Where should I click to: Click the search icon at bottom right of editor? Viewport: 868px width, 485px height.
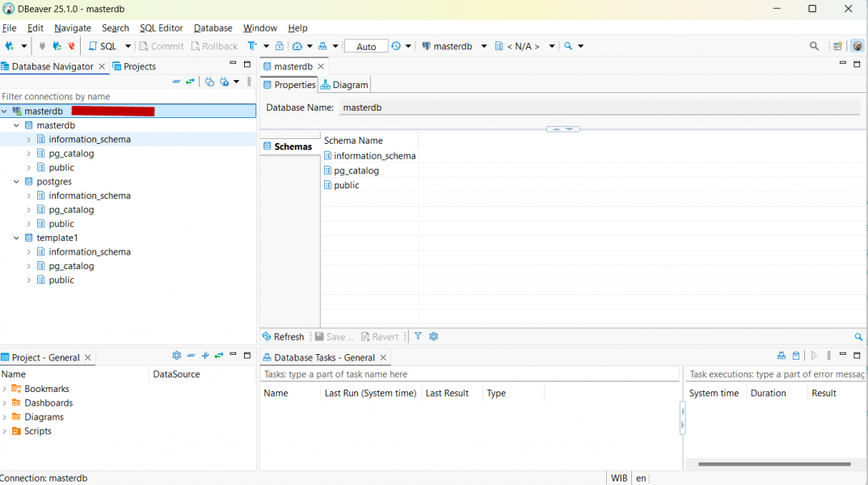[858, 336]
